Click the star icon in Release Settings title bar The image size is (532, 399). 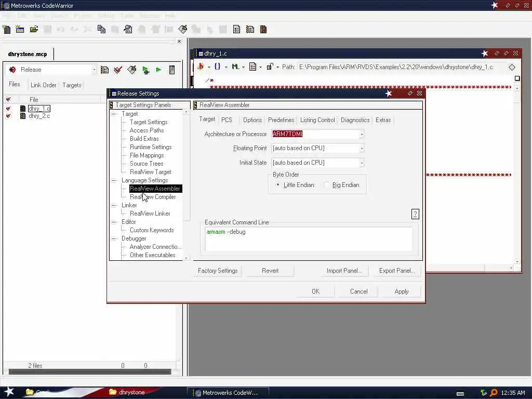[389, 94]
